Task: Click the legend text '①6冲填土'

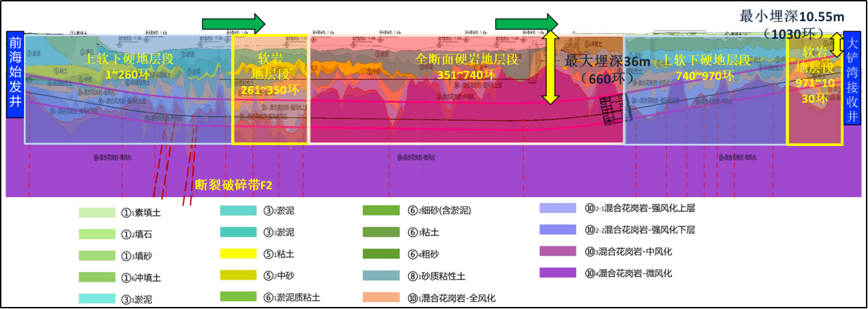Action: tap(142, 278)
